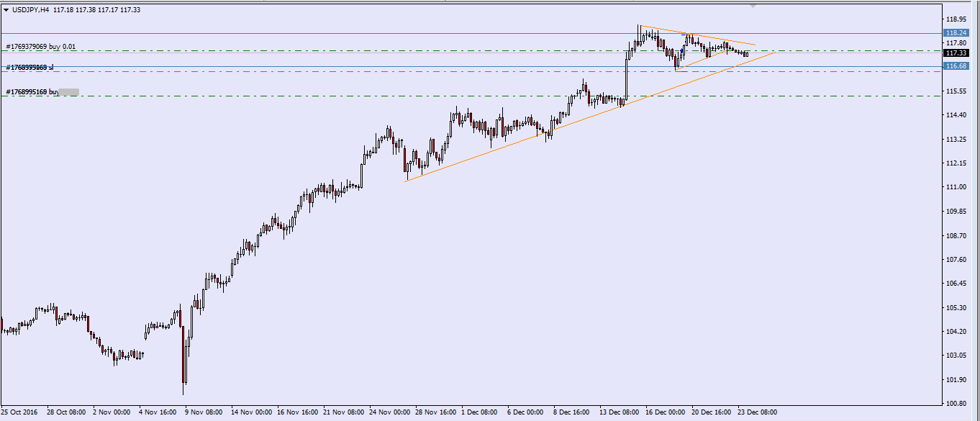Click the 8 Dec 16:00 time label
The height and width of the screenshot is (421, 980).
coord(572,413)
